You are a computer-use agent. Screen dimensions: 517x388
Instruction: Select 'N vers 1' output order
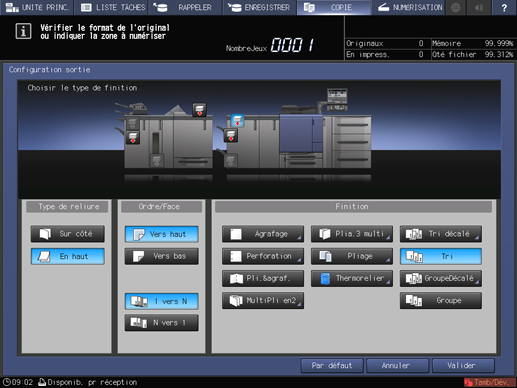162,323
